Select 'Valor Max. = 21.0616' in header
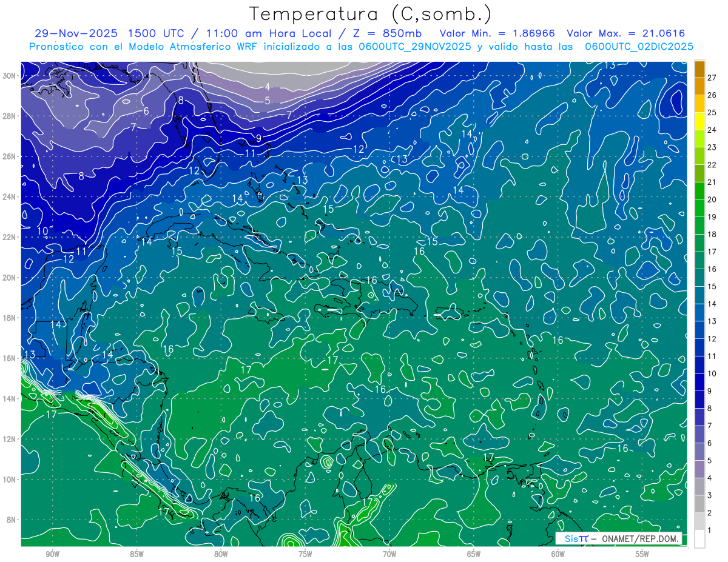Viewport: 728px width, 562px height. pos(627,33)
